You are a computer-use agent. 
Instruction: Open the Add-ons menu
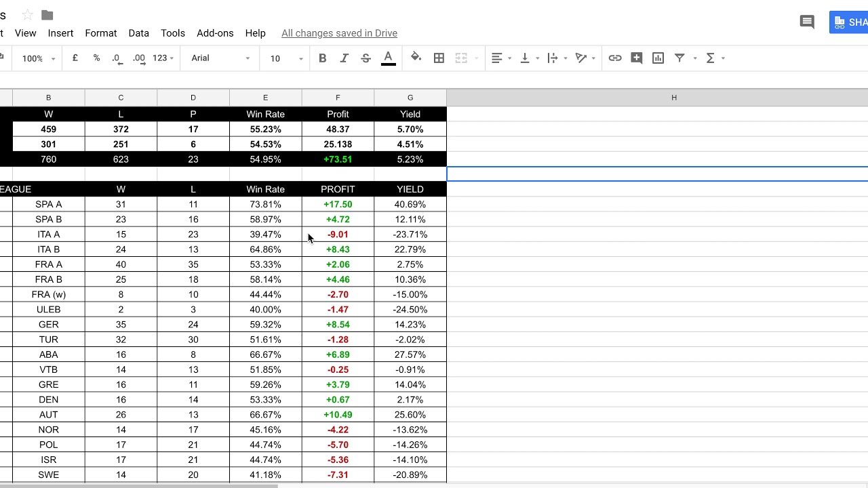click(215, 33)
